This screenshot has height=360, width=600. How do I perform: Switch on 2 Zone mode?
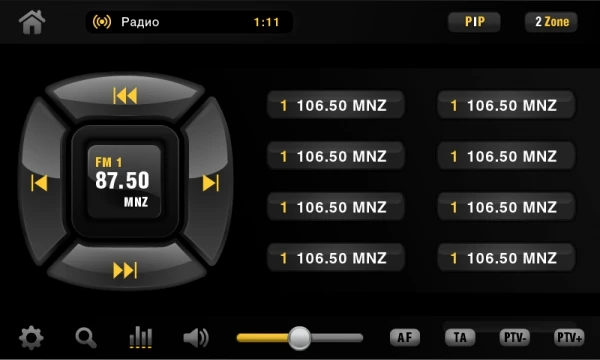click(x=551, y=22)
